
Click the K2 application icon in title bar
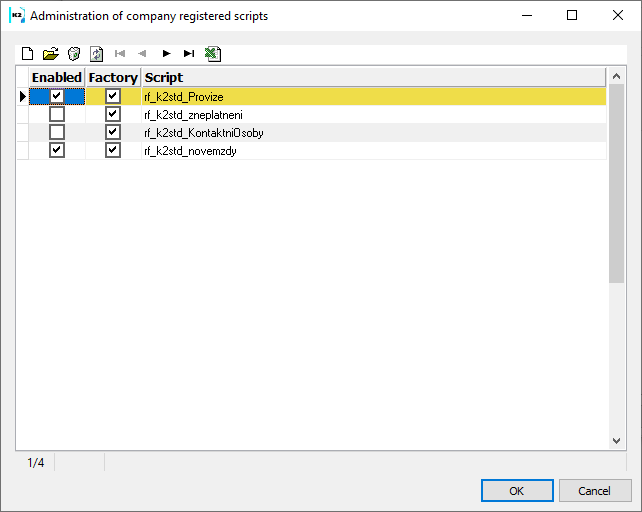(x=17, y=15)
